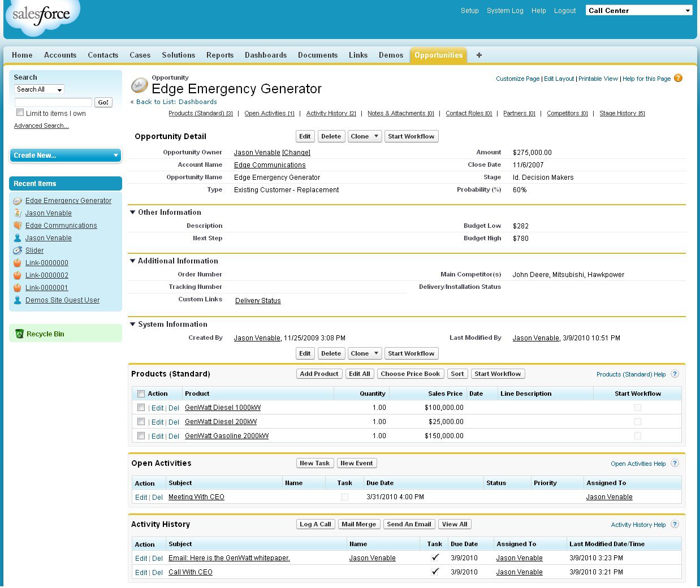Click the New Task button
Image resolution: width=700 pixels, height=588 pixels.
click(315, 463)
